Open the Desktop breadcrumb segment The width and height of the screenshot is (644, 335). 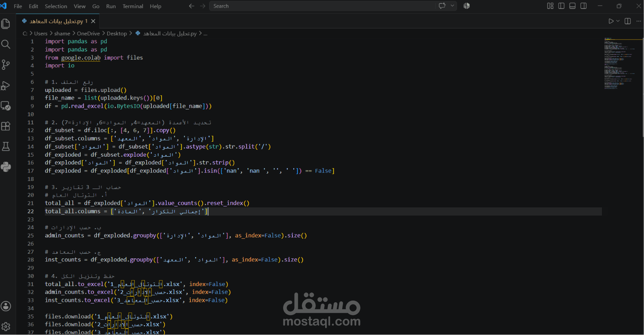pos(117,34)
